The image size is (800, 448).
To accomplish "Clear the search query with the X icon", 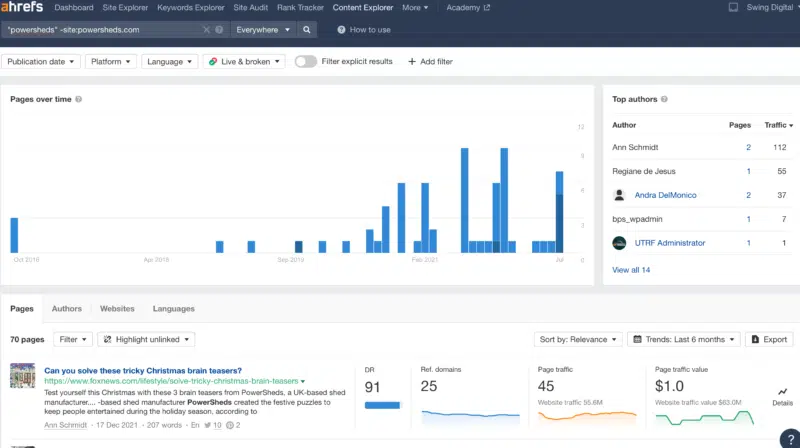I will [206, 30].
